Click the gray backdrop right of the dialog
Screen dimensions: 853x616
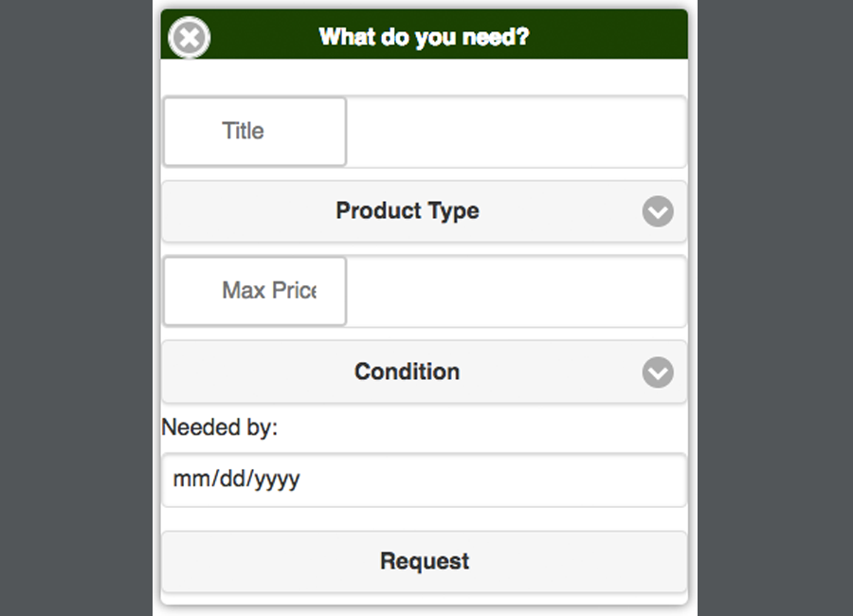[x=775, y=308]
